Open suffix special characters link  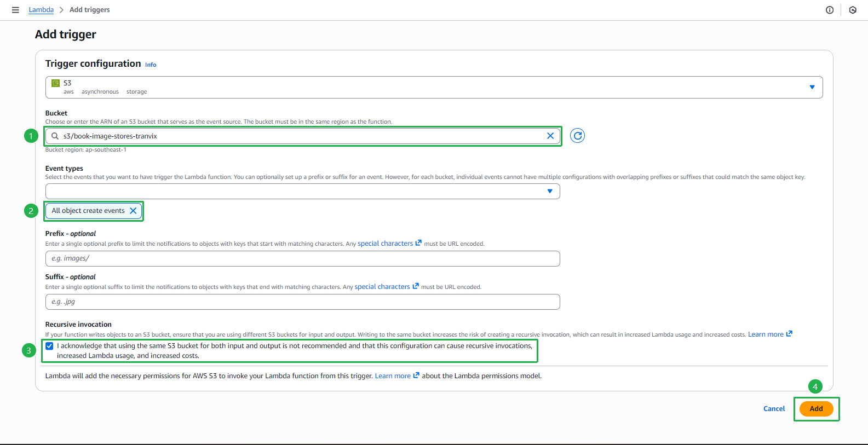(382, 287)
